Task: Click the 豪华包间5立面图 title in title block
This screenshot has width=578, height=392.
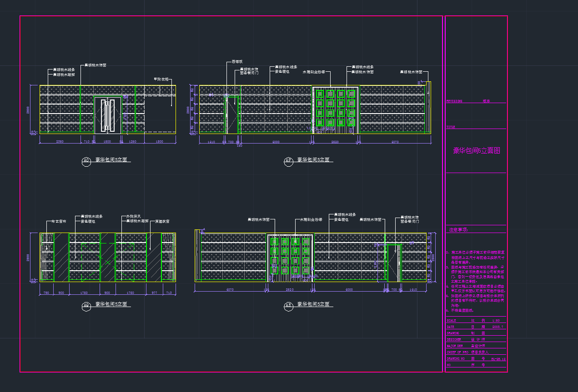Action: click(x=476, y=151)
